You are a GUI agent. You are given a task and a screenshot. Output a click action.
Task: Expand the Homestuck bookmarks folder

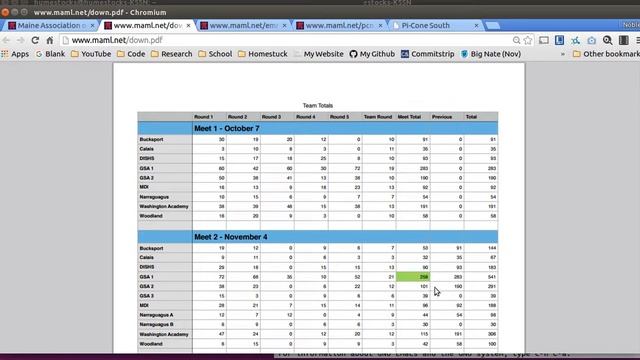pyautogui.click(x=263, y=54)
